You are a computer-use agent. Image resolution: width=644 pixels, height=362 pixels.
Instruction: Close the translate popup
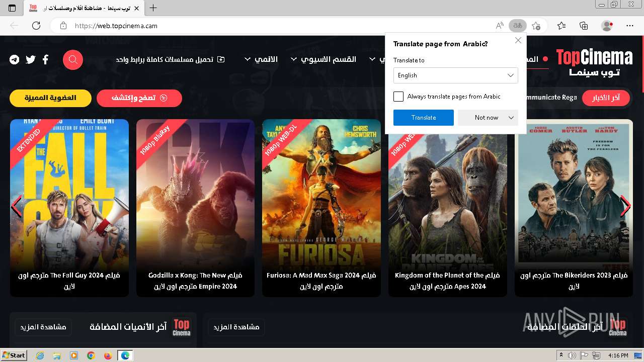click(518, 40)
